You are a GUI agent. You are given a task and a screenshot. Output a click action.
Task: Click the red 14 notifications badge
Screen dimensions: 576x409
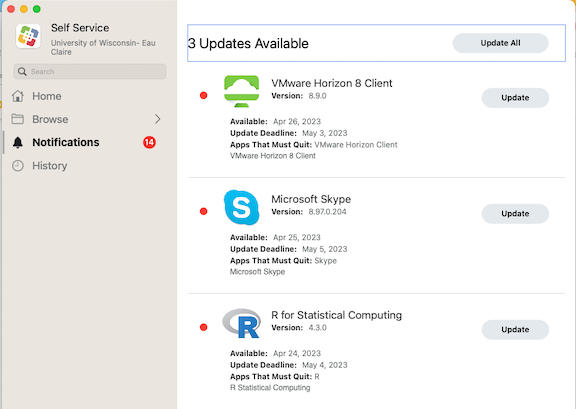(149, 142)
